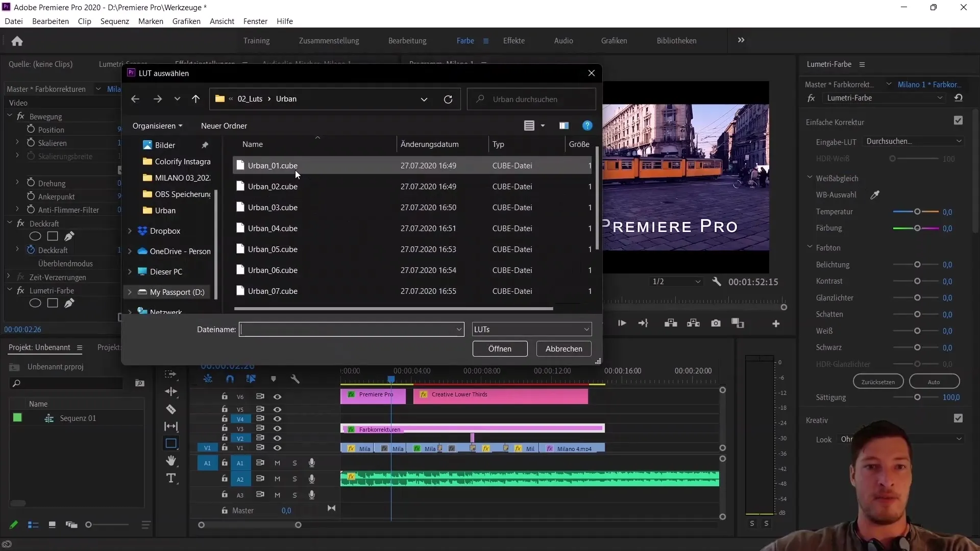Screen dimensions: 980x551
Task: Open the 1/2 playback resolution dropdown
Action: (676, 282)
